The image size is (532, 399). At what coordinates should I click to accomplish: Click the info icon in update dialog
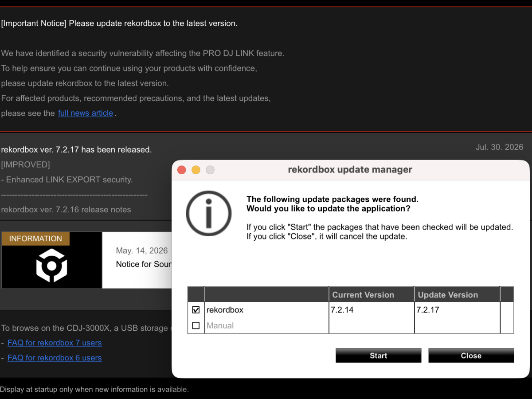208,213
